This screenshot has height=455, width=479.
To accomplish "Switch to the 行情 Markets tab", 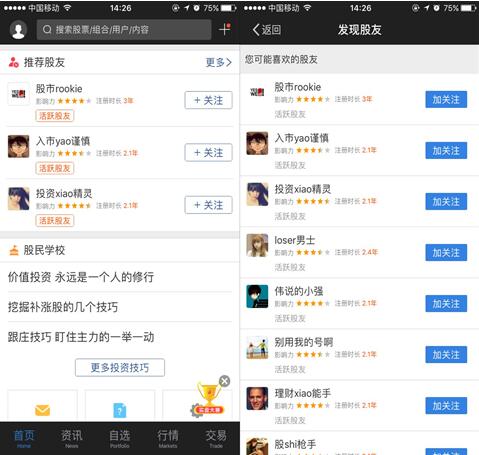I will click(x=168, y=438).
